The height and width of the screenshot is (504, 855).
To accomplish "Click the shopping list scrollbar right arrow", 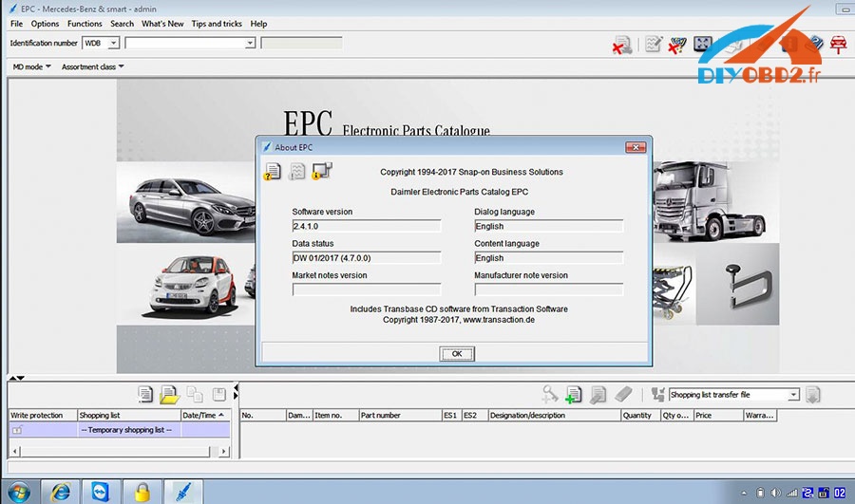I will point(223,451).
